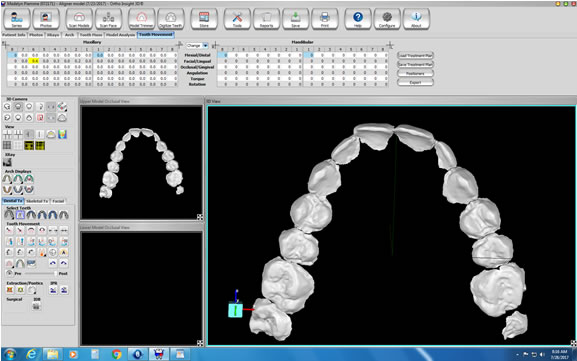
Task: Click the cyan manipulator cube in 3D view
Action: [235, 310]
